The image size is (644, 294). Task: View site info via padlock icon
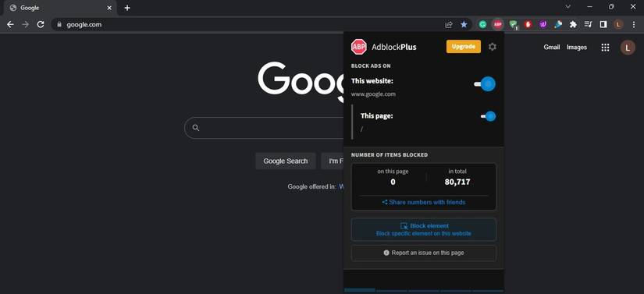click(x=59, y=25)
